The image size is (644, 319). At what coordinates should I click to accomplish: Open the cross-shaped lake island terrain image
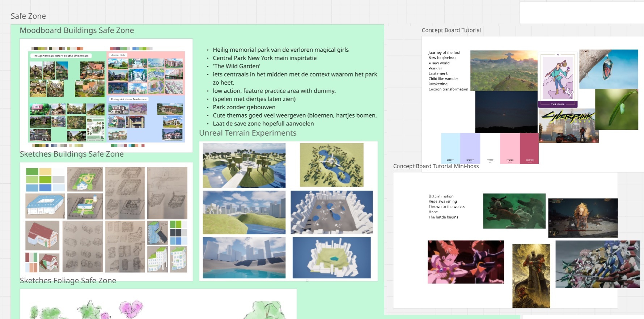click(331, 165)
